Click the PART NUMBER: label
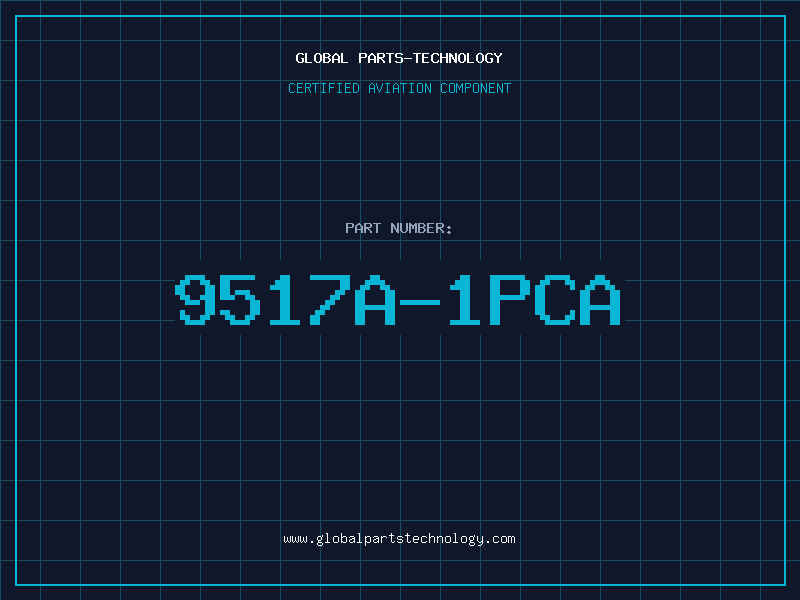 [x=399, y=228]
